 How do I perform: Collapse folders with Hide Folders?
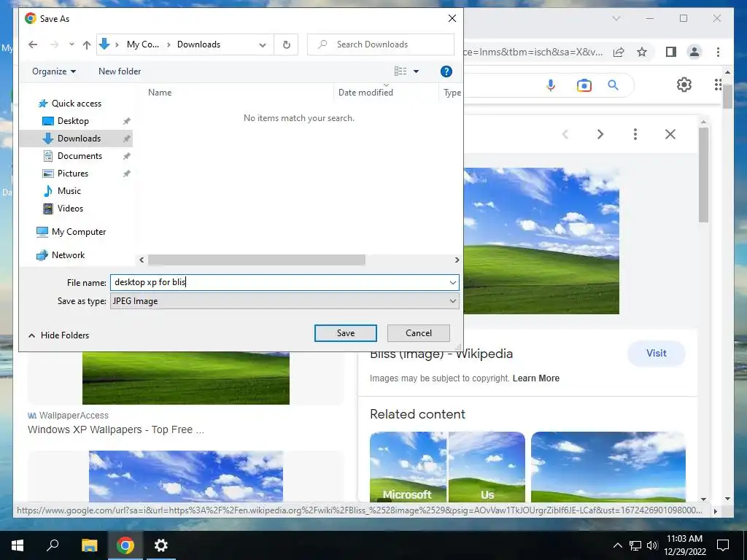[58, 335]
